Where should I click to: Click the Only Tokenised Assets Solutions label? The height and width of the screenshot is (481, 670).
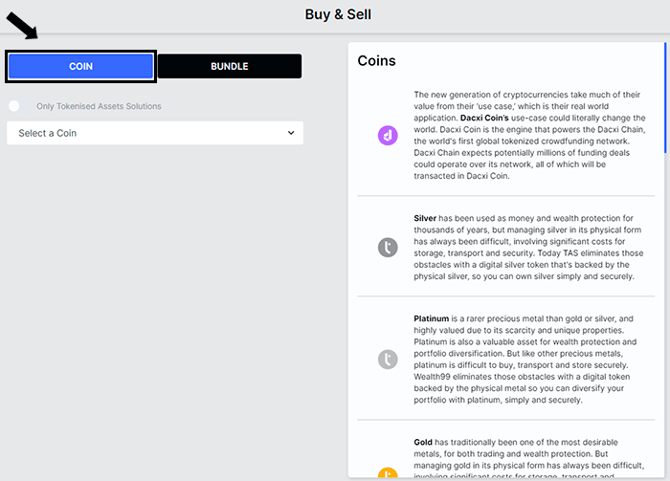coord(99,106)
